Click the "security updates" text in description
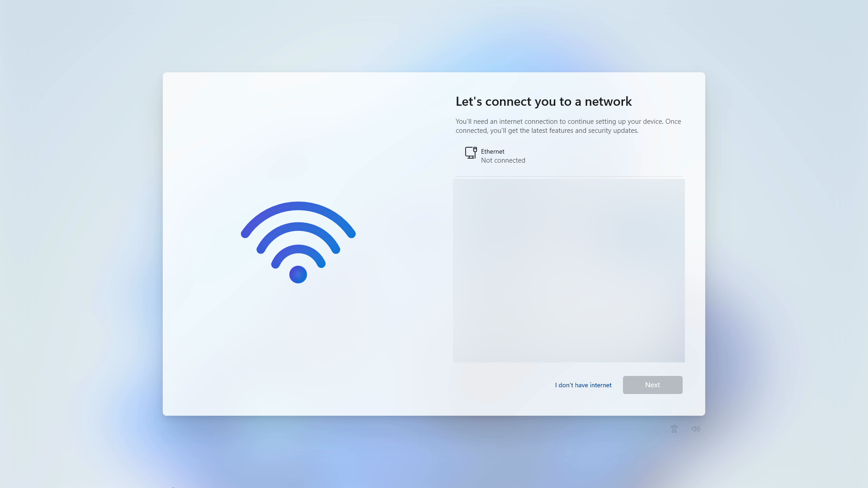Viewport: 868px width, 488px height. click(x=613, y=131)
